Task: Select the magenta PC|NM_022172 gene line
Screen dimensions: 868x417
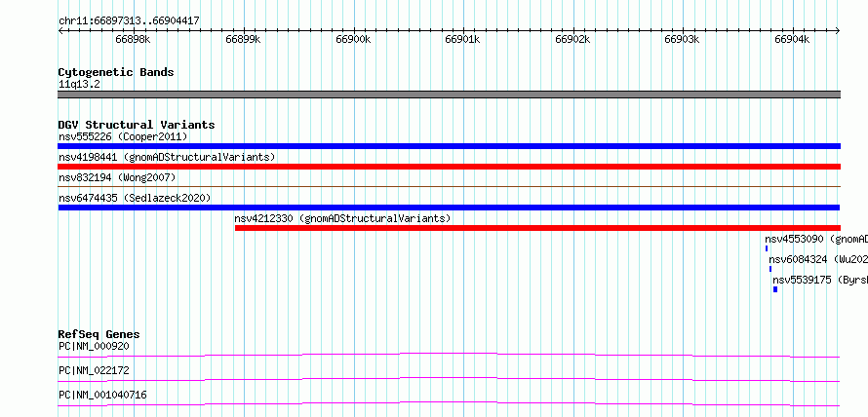Action: 449,379
